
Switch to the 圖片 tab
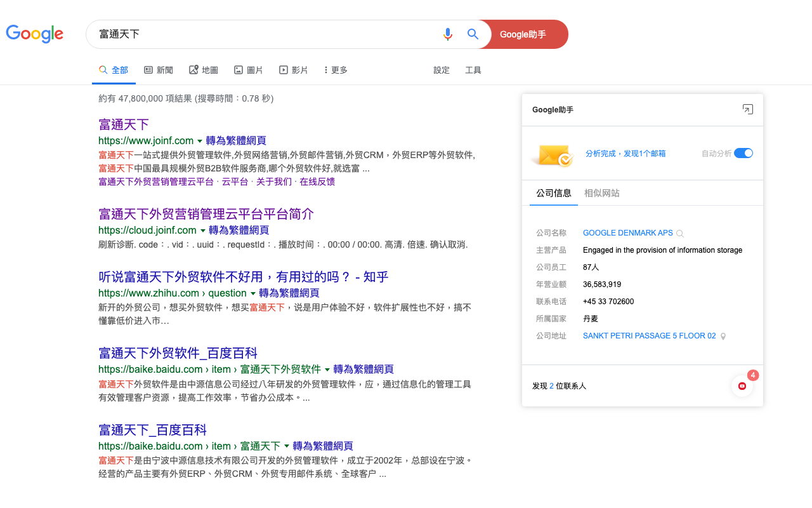coord(249,70)
